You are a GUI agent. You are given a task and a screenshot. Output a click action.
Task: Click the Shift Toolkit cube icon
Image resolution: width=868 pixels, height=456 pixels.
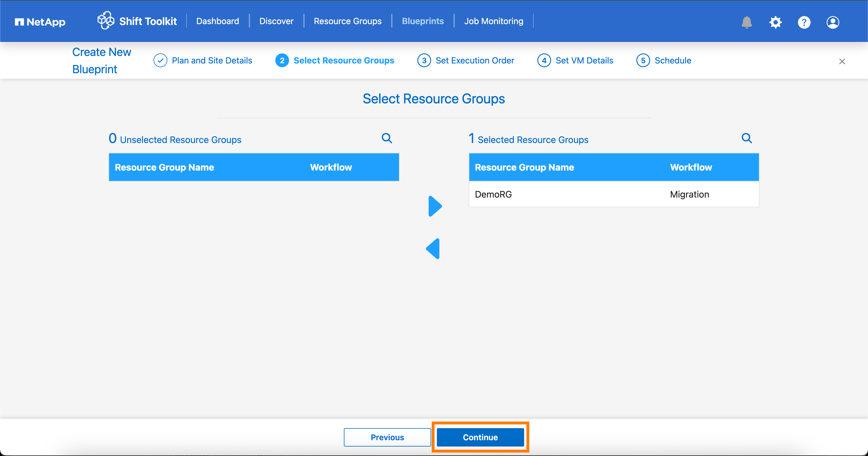coord(106,20)
